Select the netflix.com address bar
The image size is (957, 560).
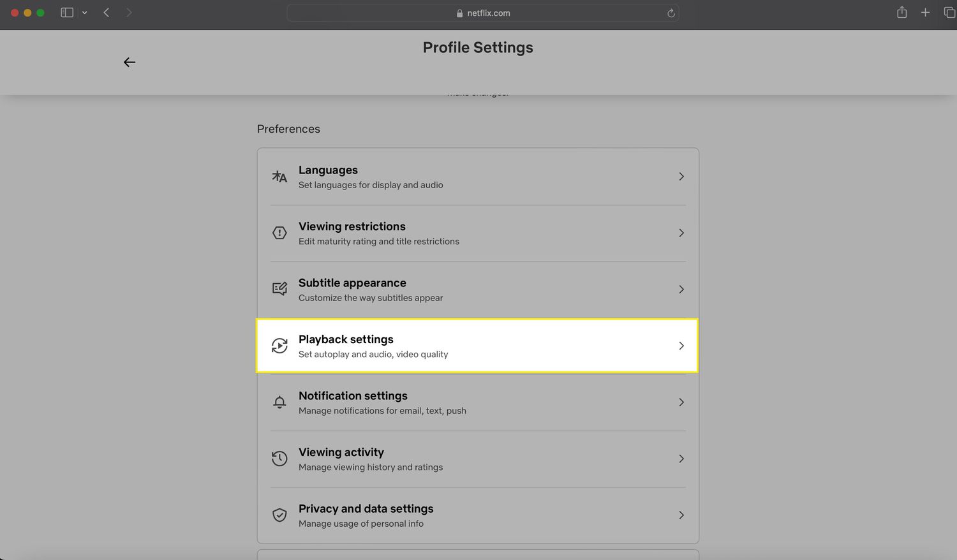point(482,13)
